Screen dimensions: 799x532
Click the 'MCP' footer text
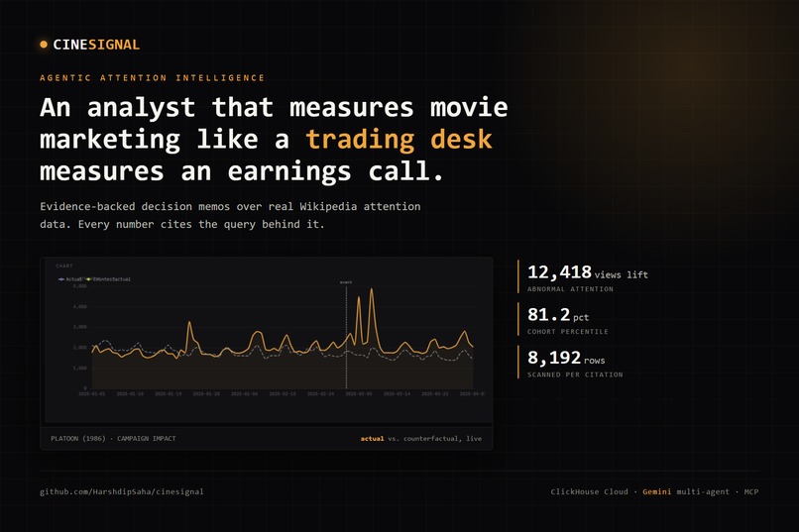(x=751, y=491)
